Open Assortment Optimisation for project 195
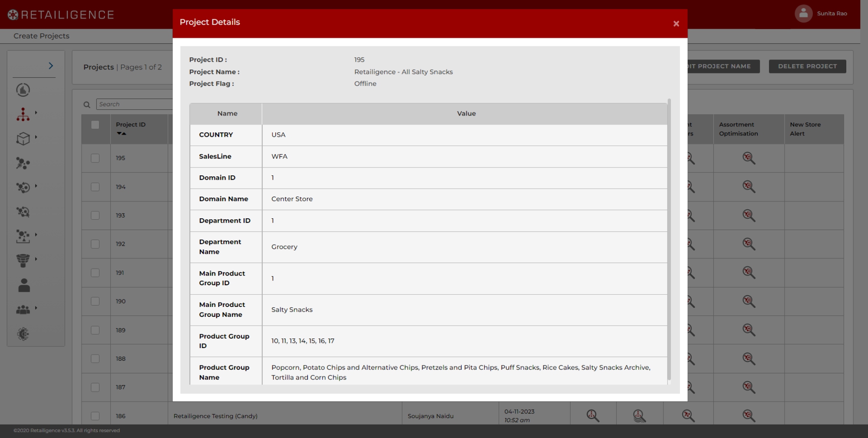 [748, 158]
